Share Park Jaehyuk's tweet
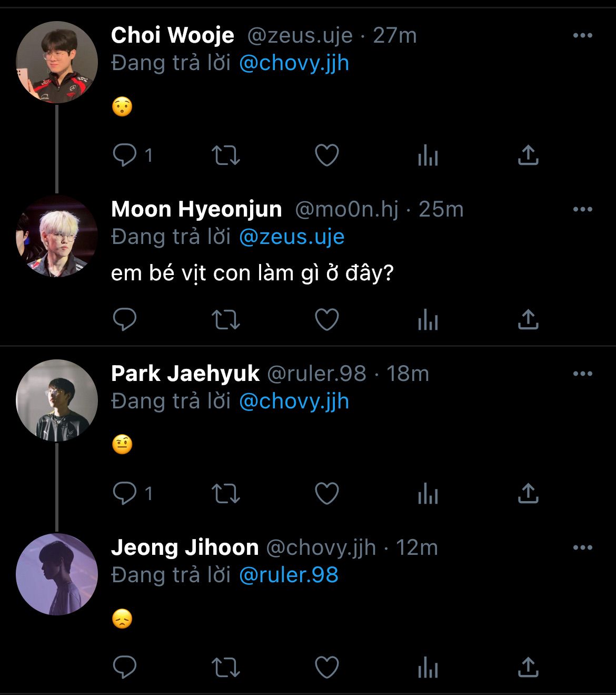Image resolution: width=616 pixels, height=695 pixels. tap(528, 494)
